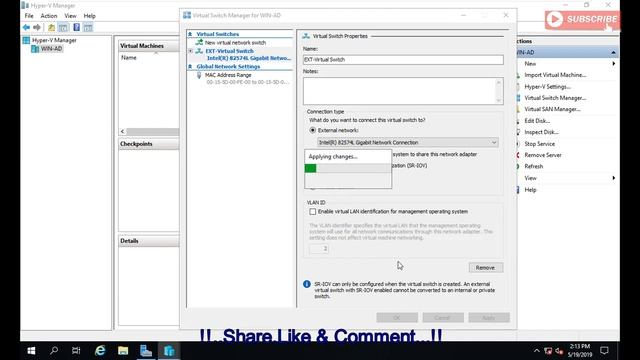Click the Cancel button in Virtual Switch Manager

(443, 318)
